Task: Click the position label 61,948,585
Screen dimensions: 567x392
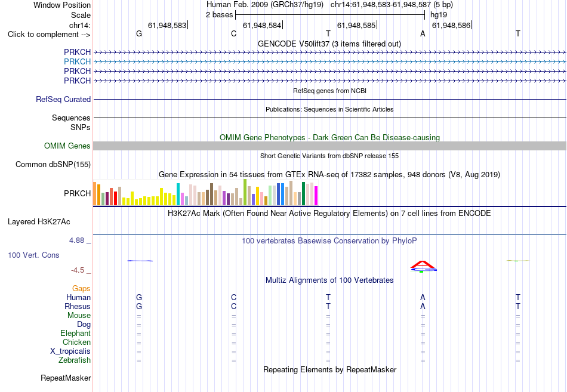Action: [x=356, y=25]
